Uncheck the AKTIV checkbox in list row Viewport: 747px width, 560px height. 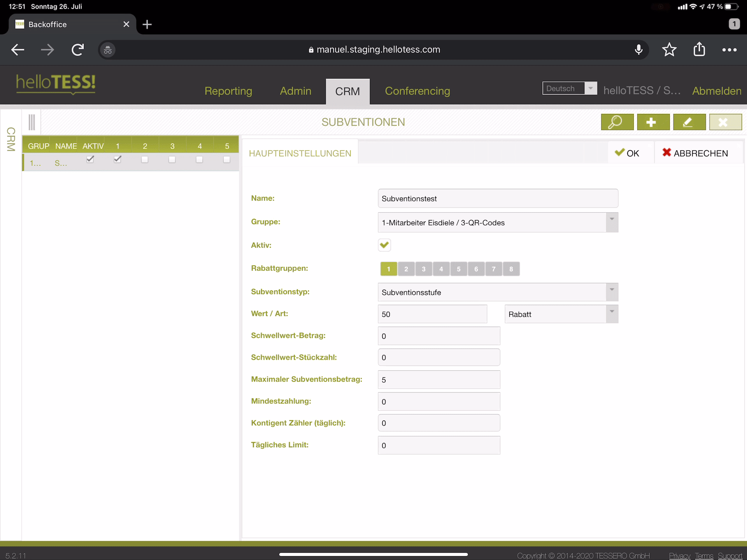(x=90, y=159)
